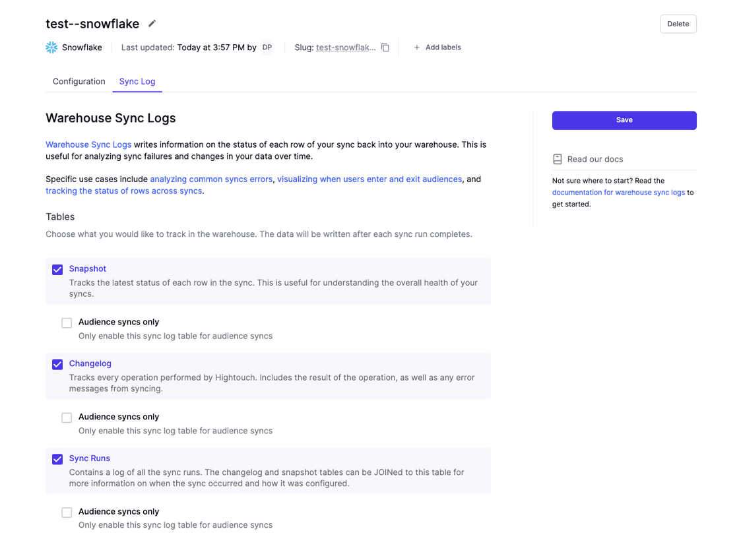Open the Warehouse Sync Logs link

[88, 144]
